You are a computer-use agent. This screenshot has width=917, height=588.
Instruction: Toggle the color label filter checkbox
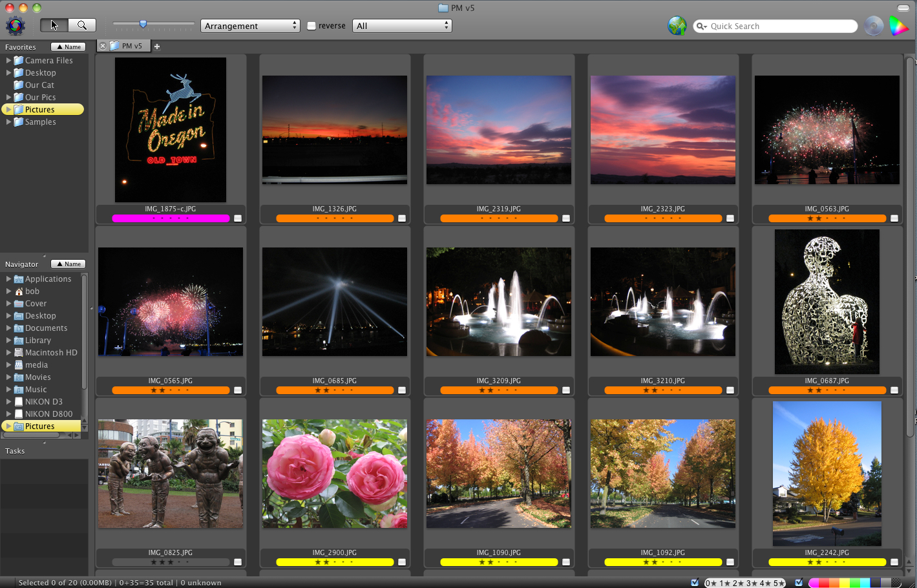point(799,582)
